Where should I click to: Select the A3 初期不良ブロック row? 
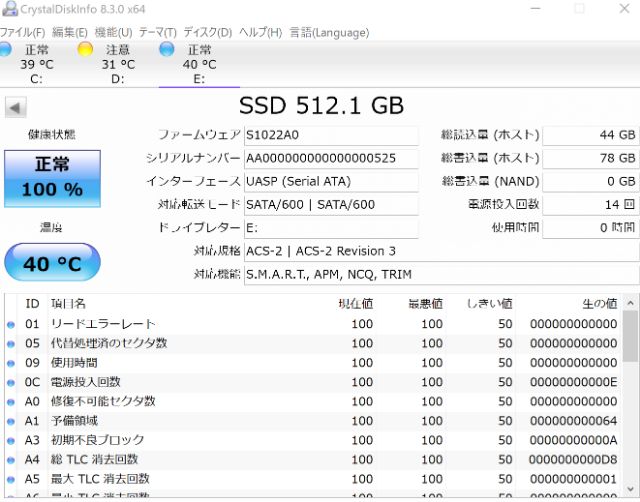313,440
